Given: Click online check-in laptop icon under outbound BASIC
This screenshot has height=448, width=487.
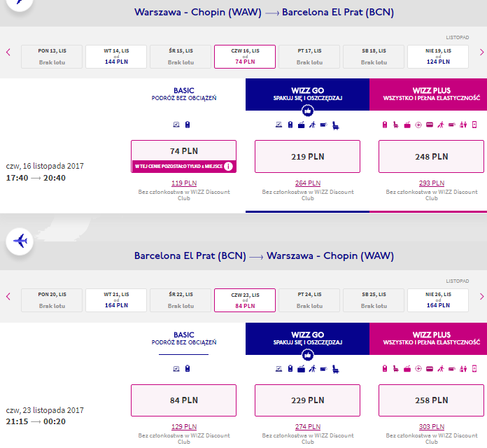Looking at the screenshot, I should coord(176,125).
